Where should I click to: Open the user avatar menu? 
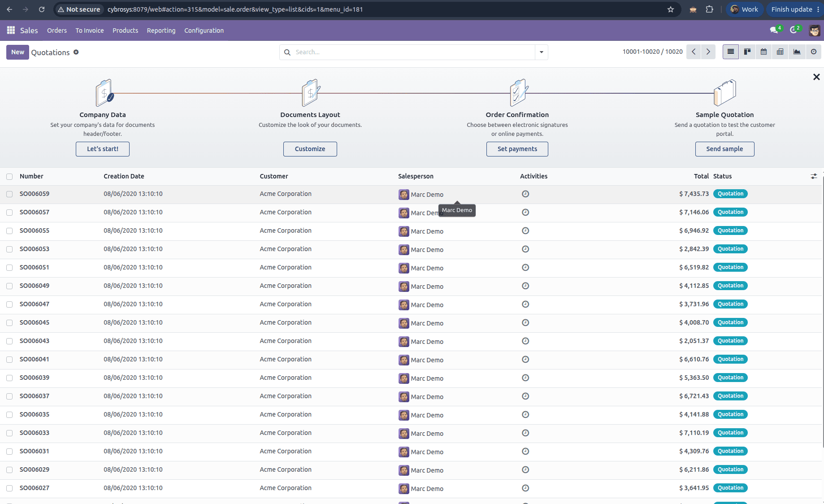coord(815,30)
